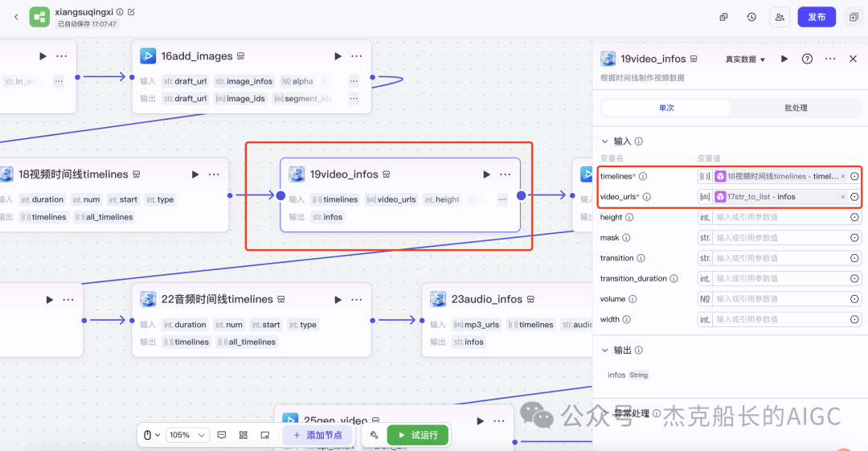
Task: Click the volume value input field
Action: [x=780, y=299]
